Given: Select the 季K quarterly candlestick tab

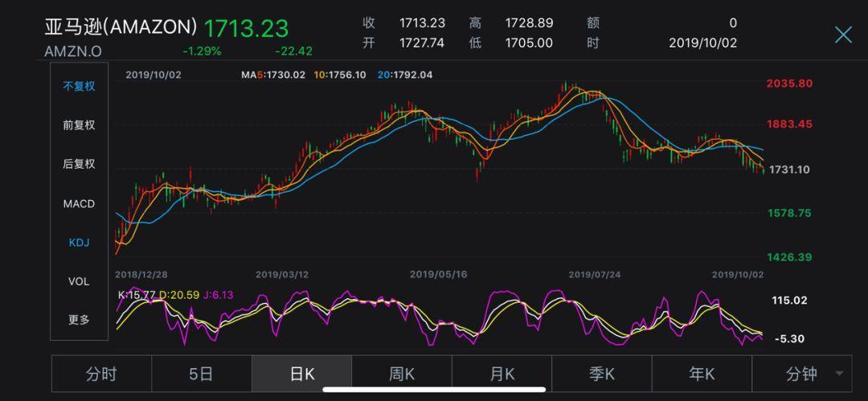Looking at the screenshot, I should [x=601, y=374].
